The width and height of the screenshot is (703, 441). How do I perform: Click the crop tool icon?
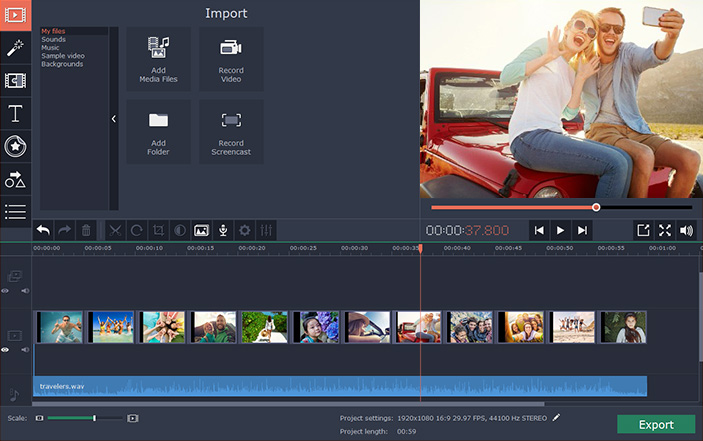pyautogui.click(x=158, y=230)
